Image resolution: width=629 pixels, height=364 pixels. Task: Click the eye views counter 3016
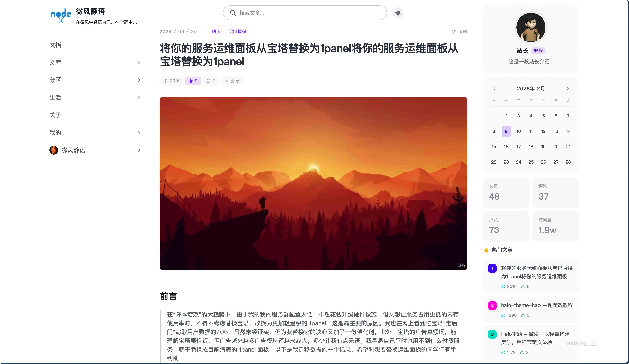(171, 81)
